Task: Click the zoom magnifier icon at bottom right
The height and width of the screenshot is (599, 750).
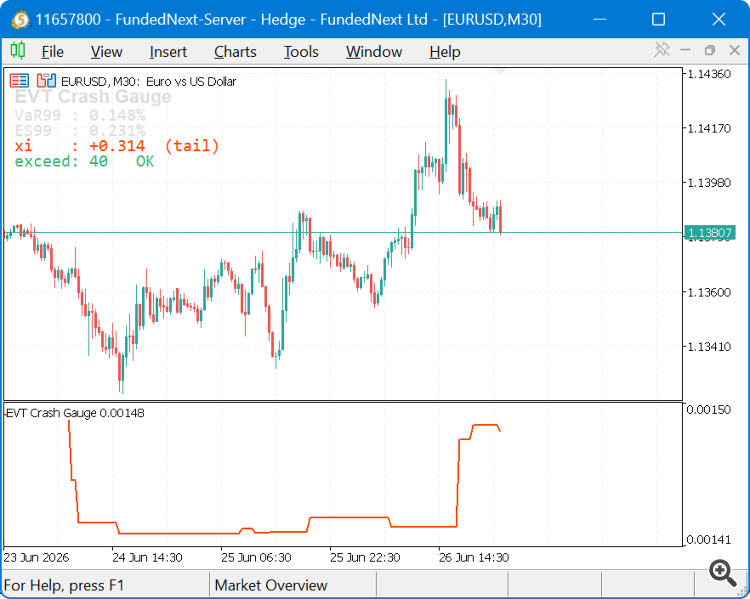Action: coord(722,573)
